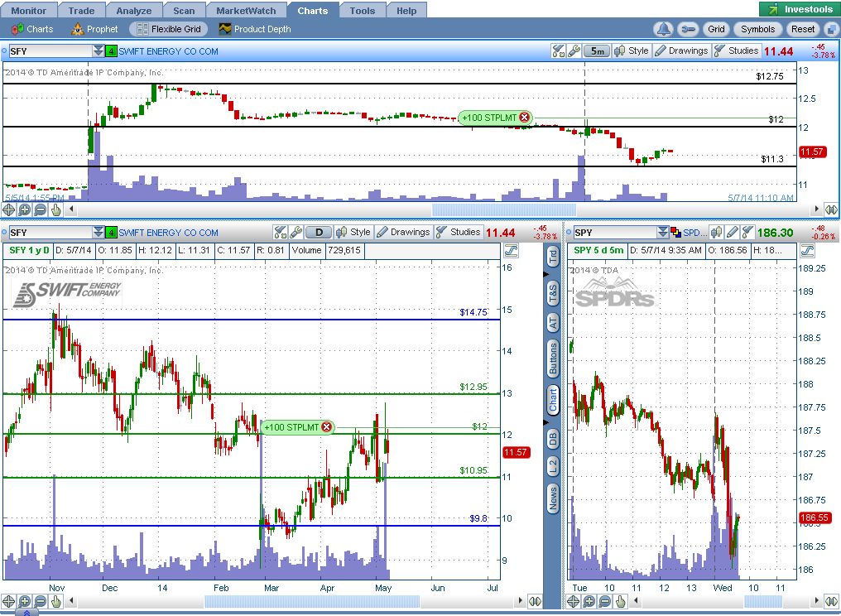The width and height of the screenshot is (841, 616).
Task: Open the Prophet sub-tab
Action: [94, 29]
